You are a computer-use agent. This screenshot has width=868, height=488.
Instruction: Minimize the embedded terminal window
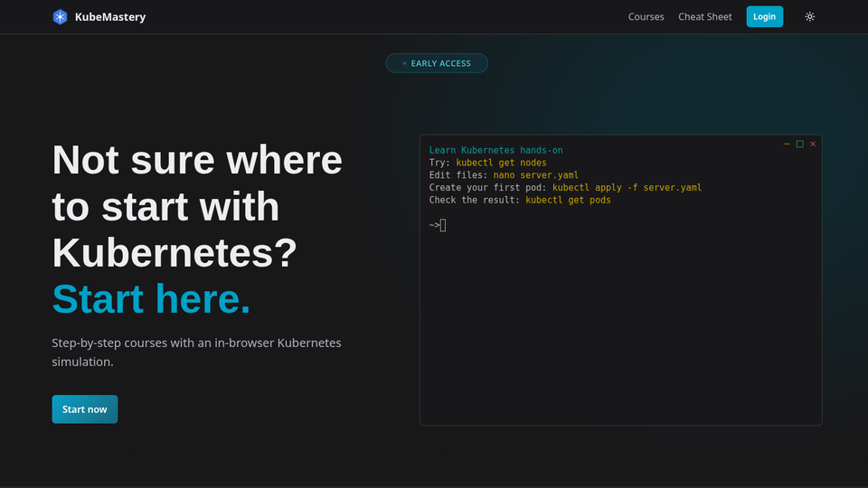787,144
